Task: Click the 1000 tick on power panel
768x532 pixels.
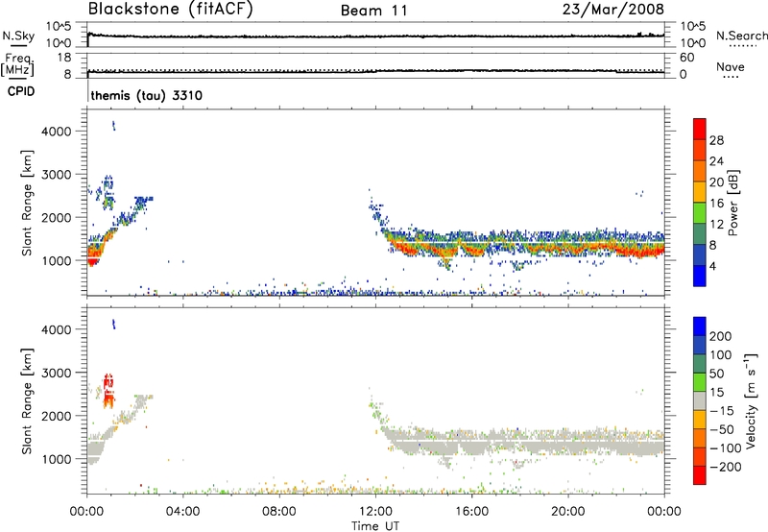Action: [x=57, y=260]
